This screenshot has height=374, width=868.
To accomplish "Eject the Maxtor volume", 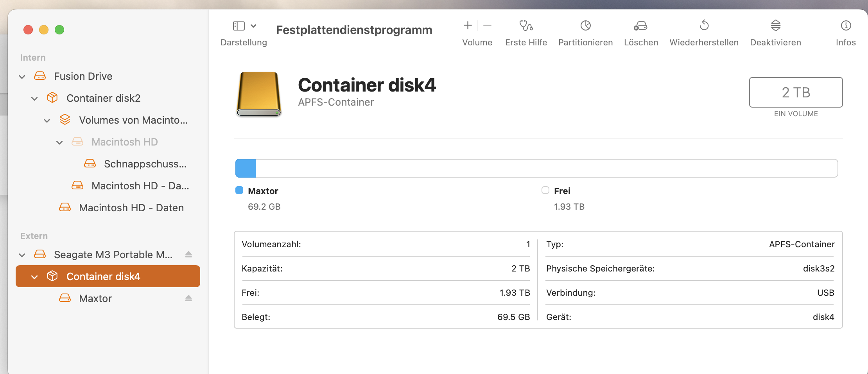I will [188, 298].
